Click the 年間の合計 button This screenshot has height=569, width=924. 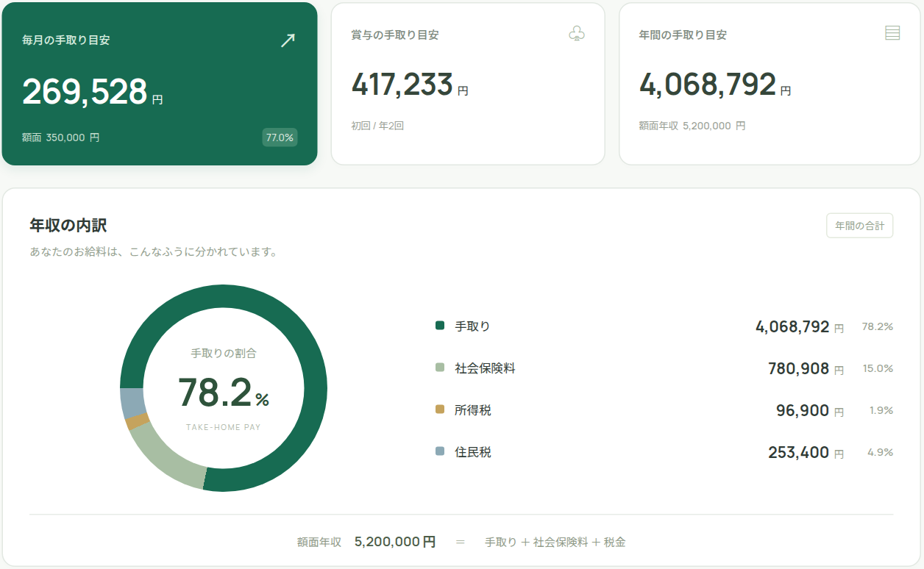pos(860,226)
